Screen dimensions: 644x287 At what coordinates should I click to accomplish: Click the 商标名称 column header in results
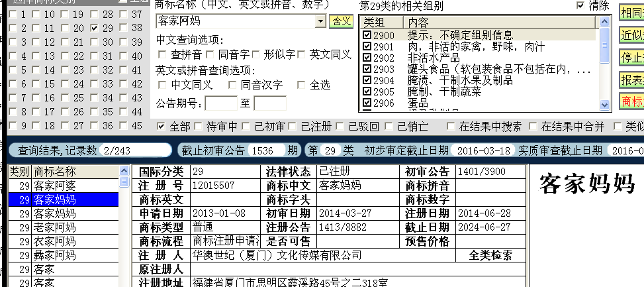[x=75, y=172]
